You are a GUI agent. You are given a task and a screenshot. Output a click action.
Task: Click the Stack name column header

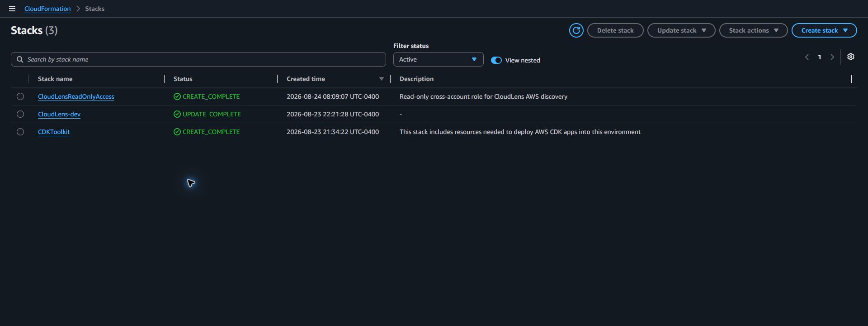click(x=55, y=79)
